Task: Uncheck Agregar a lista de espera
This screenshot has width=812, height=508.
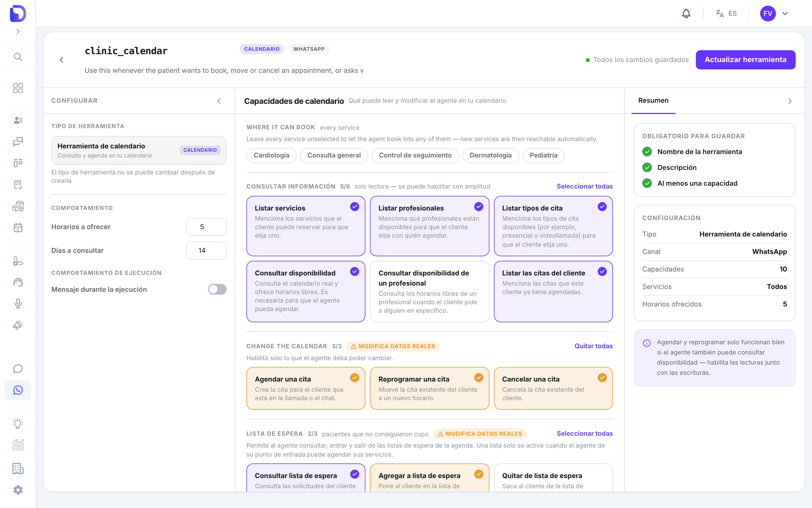Action: (429, 478)
